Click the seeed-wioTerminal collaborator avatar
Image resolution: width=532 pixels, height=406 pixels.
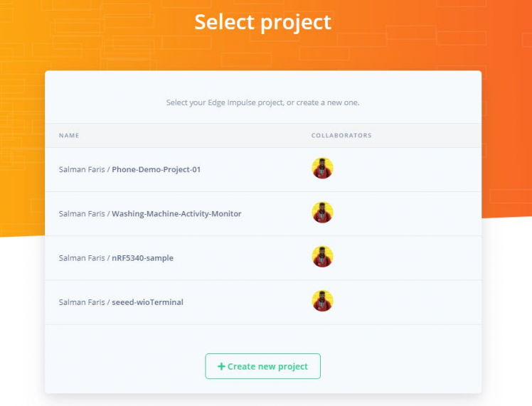point(322,301)
